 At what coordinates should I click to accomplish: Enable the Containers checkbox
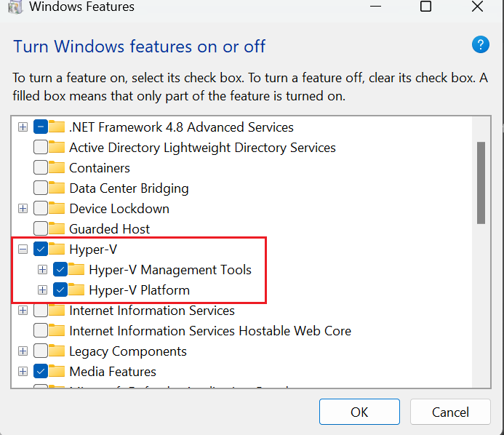tap(41, 168)
